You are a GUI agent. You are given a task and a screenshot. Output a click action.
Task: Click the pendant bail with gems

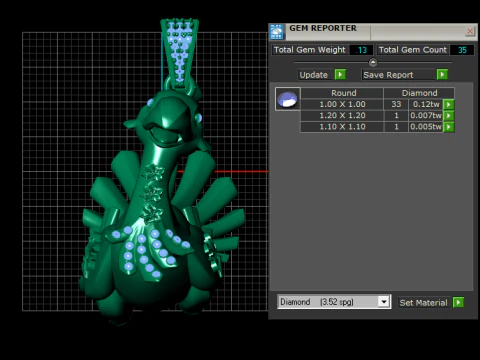180,53
